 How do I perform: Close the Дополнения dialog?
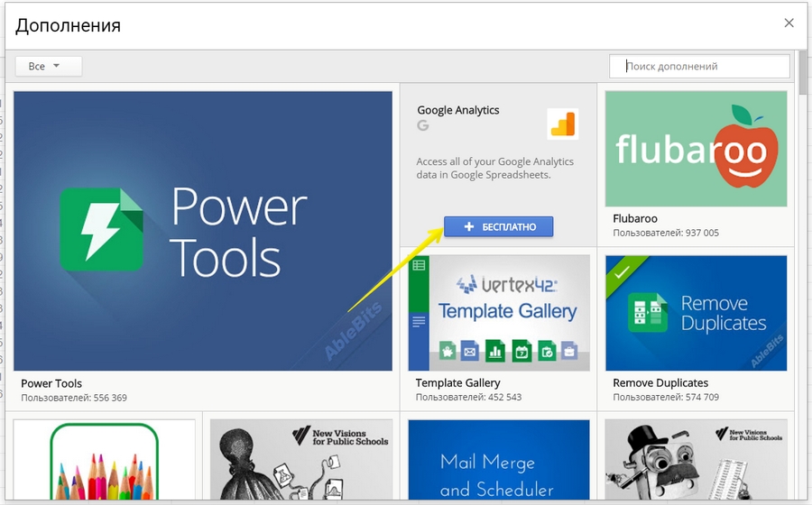[x=789, y=23]
